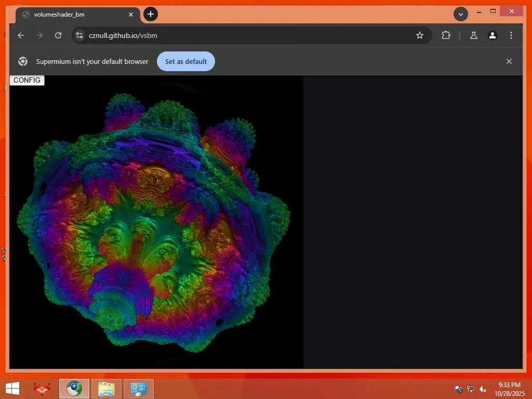Open File Explorer from taskbar
This screenshot has height=399, width=532.
(x=106, y=389)
